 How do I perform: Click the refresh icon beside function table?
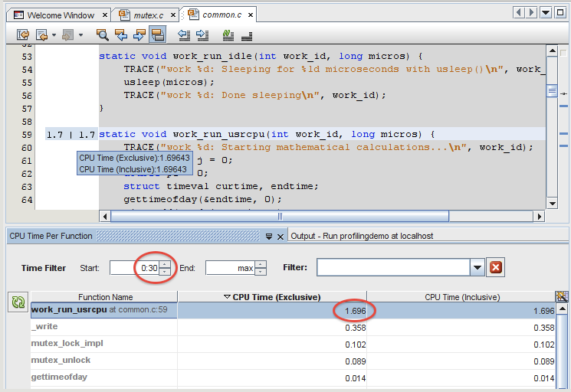coord(18,303)
